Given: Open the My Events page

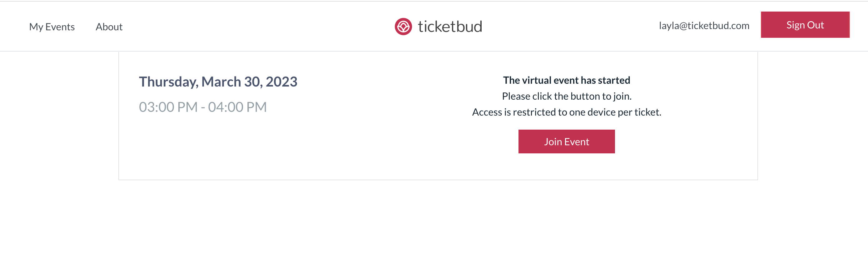Looking at the screenshot, I should tap(52, 27).
